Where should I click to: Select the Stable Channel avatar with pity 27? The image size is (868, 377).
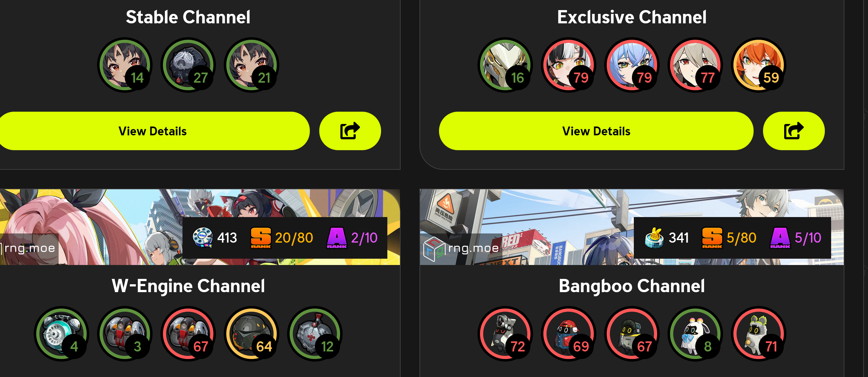pyautogui.click(x=188, y=65)
